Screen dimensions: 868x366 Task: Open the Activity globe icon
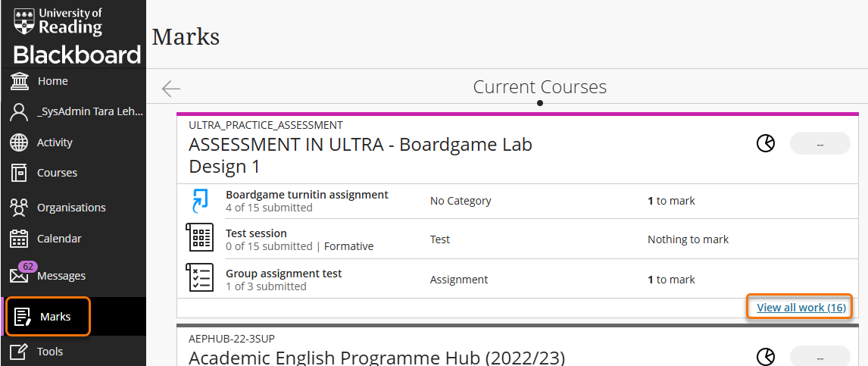(x=19, y=142)
